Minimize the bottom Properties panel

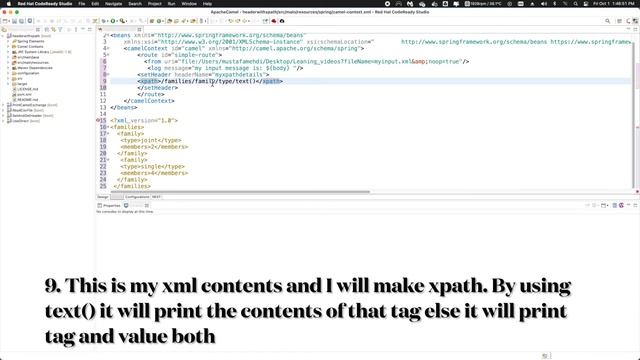tap(629, 205)
